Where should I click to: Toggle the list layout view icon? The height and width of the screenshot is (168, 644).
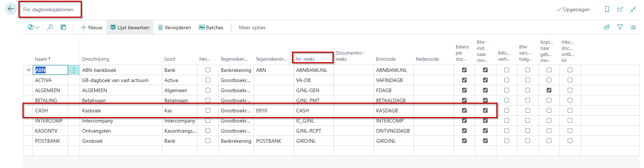633,27
